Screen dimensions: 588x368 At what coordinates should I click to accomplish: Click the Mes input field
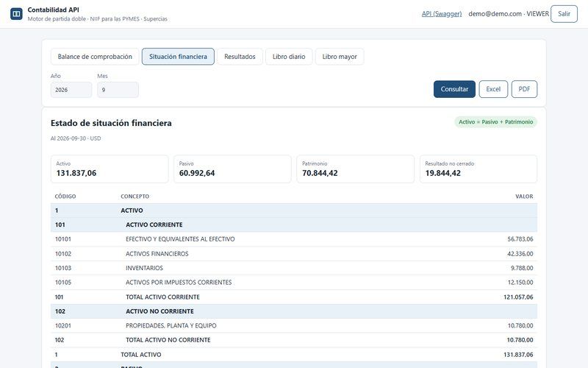pos(118,90)
